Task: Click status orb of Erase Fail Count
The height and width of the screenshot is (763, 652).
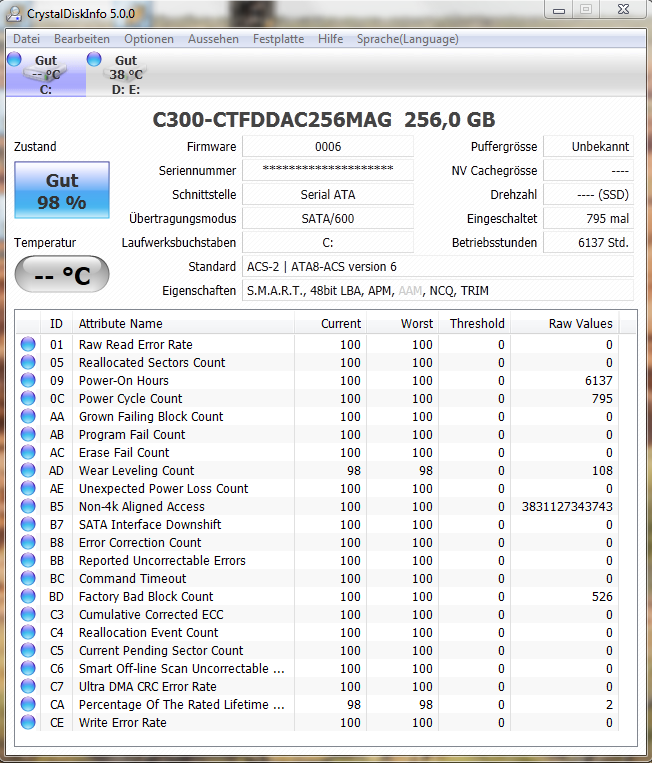Action: coord(28,452)
